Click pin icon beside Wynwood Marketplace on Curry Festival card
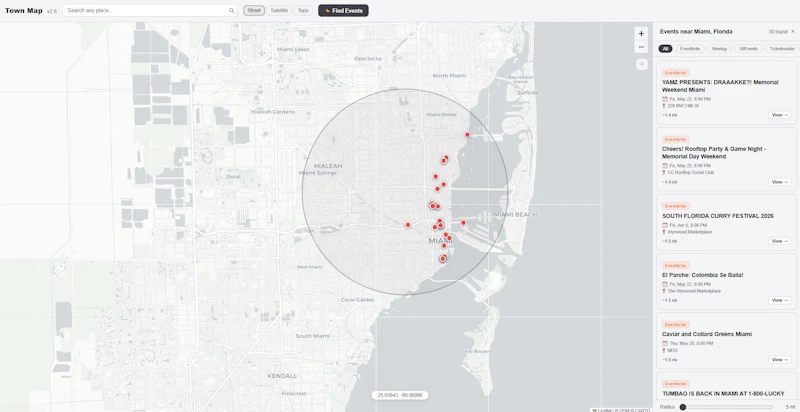Viewport: 800px width, 412px height. (x=664, y=232)
